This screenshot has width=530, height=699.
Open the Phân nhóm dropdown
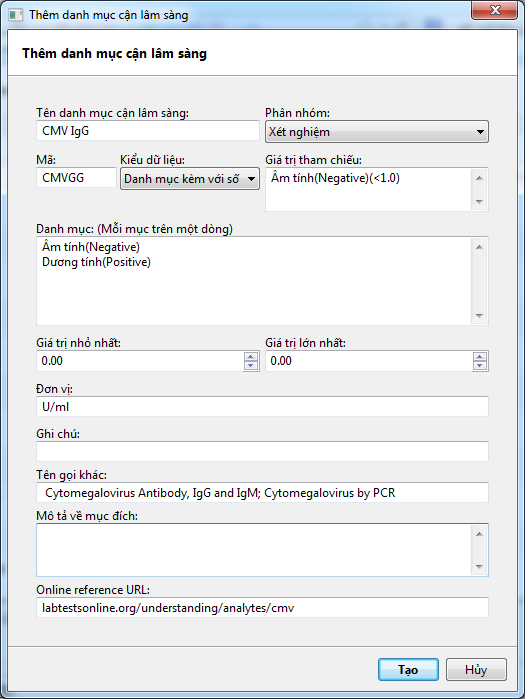coord(377,132)
